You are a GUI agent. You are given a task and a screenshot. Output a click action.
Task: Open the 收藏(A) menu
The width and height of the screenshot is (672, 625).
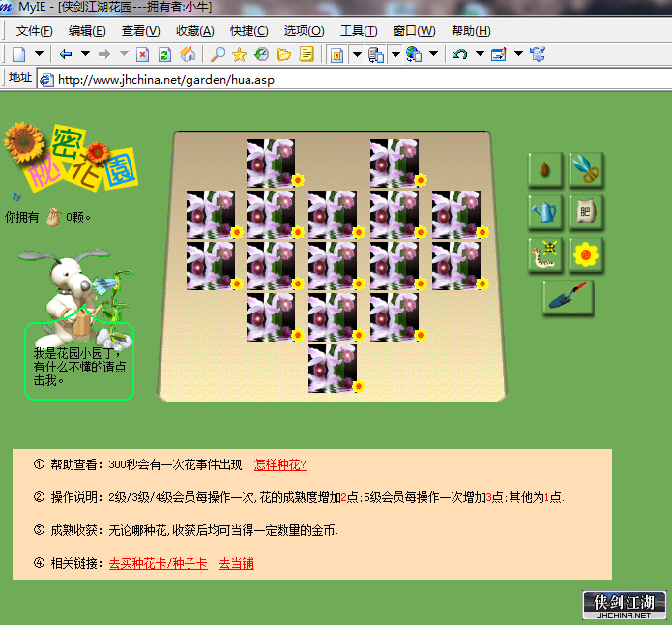(195, 31)
